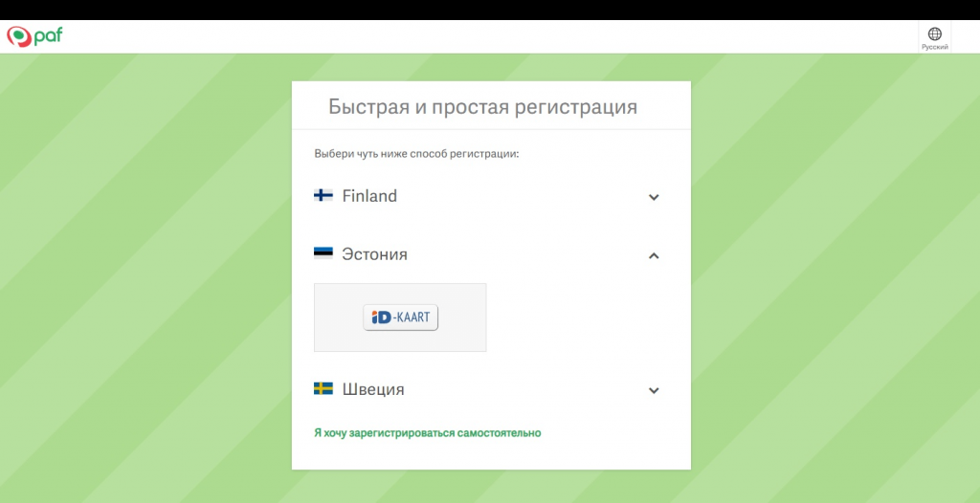This screenshot has width=980, height=503.
Task: Click the Paf logo heart icon
Action: pyautogui.click(x=19, y=36)
